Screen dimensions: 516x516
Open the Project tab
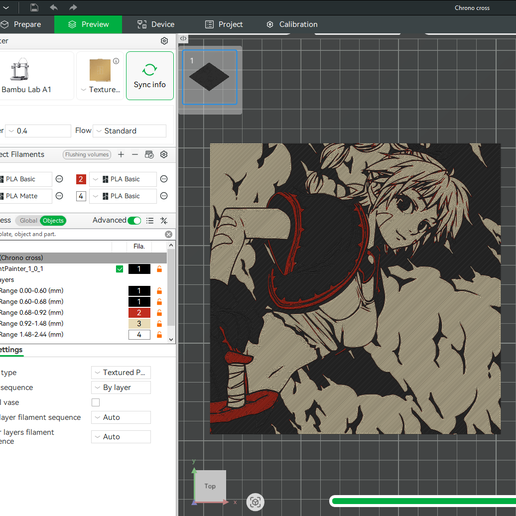click(224, 24)
